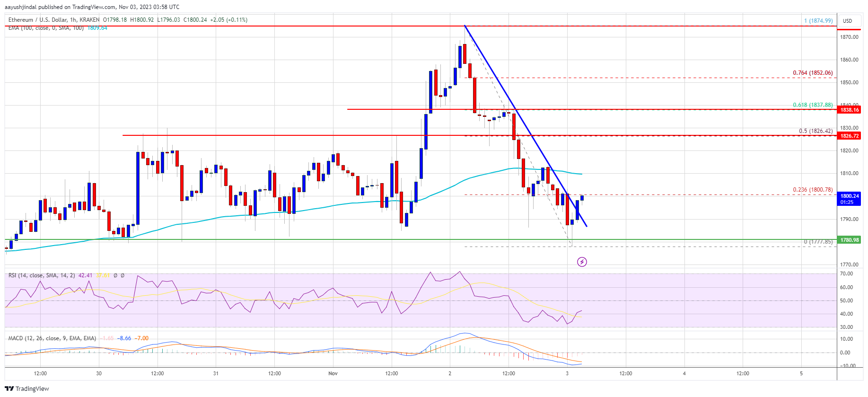868x397 pixels.
Task: Click the EMA 100 indicator legend
Action: click(x=46, y=28)
